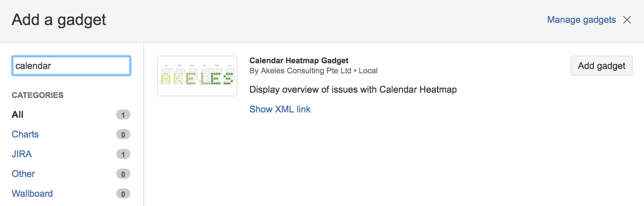Click the gadget search field containing 'calendar'
This screenshot has width=644, height=206.
pos(71,66)
